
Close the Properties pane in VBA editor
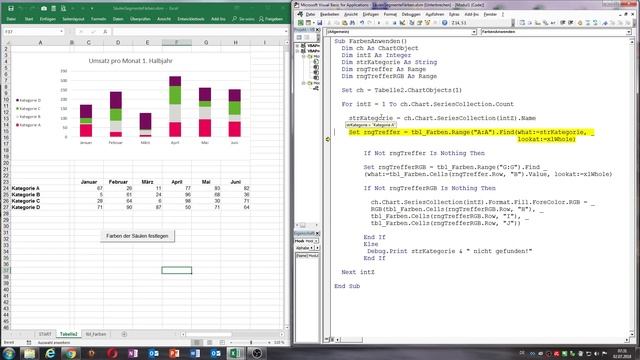click(x=318, y=233)
